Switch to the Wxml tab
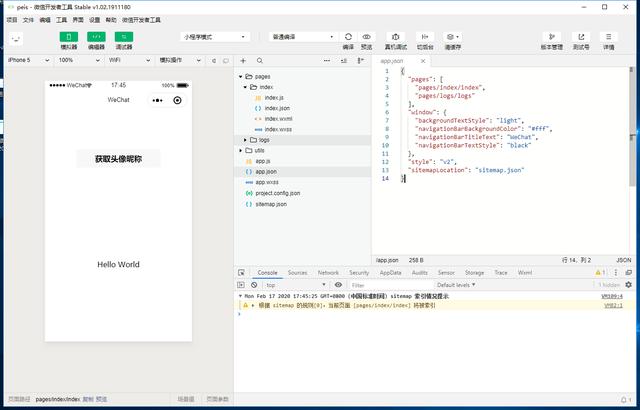 [524, 273]
